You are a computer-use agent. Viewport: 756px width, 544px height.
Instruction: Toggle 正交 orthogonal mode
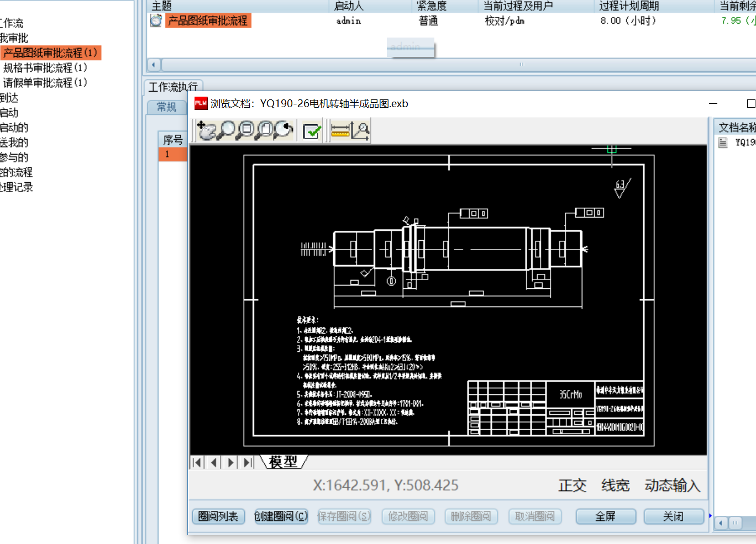tap(572, 485)
